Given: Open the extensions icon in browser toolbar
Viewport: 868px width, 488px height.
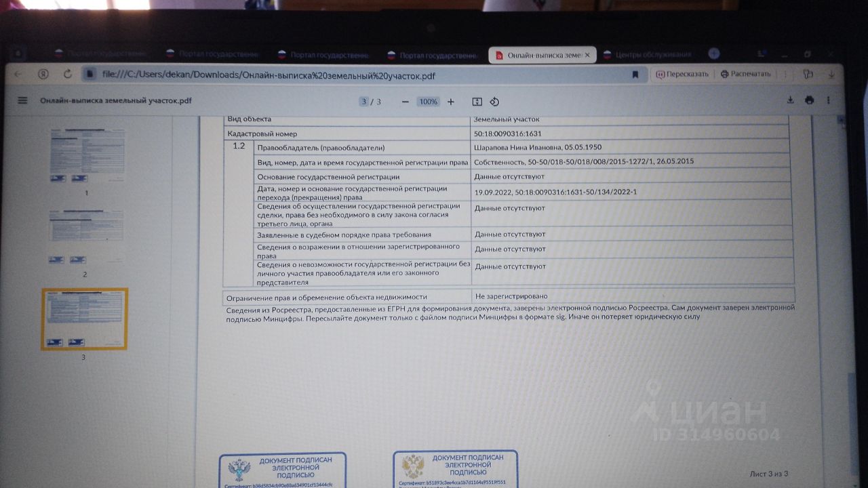Looking at the screenshot, I should 807,75.
